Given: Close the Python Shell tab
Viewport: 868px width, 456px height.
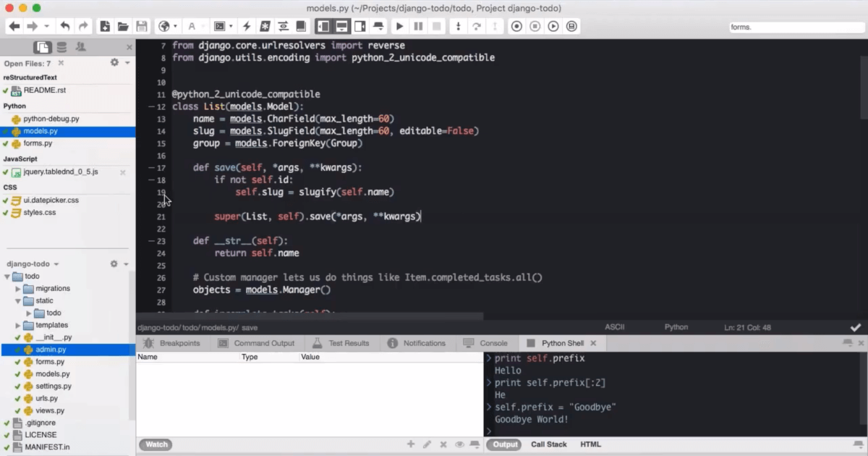Looking at the screenshot, I should point(593,343).
